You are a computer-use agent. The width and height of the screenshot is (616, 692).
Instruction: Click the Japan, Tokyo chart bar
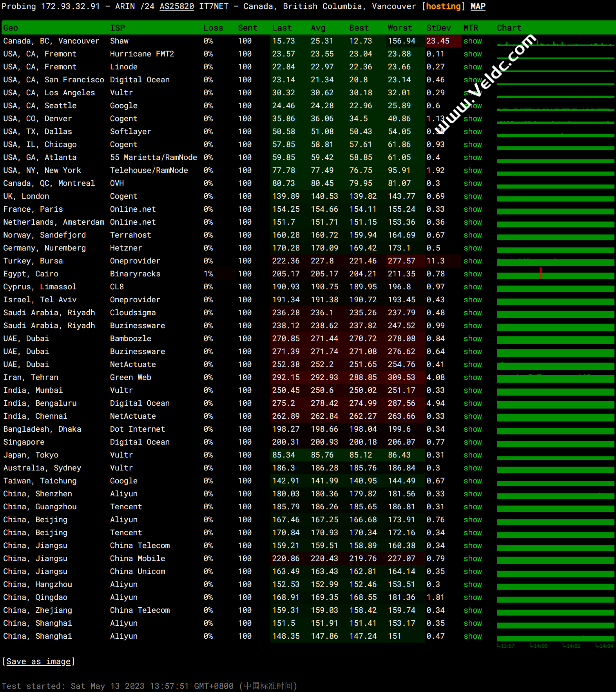555,458
